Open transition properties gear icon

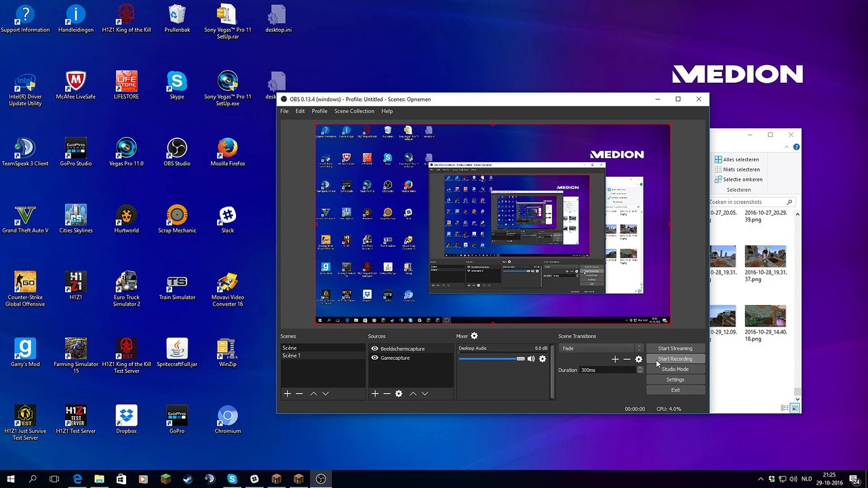tap(638, 359)
